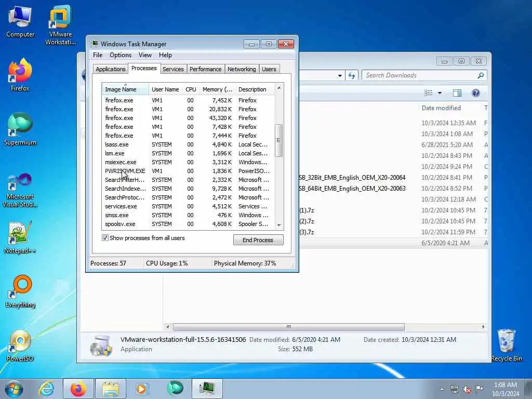The height and width of the screenshot is (399, 532).
Task: Sort Explorer files by Date modified
Action: tap(441, 108)
